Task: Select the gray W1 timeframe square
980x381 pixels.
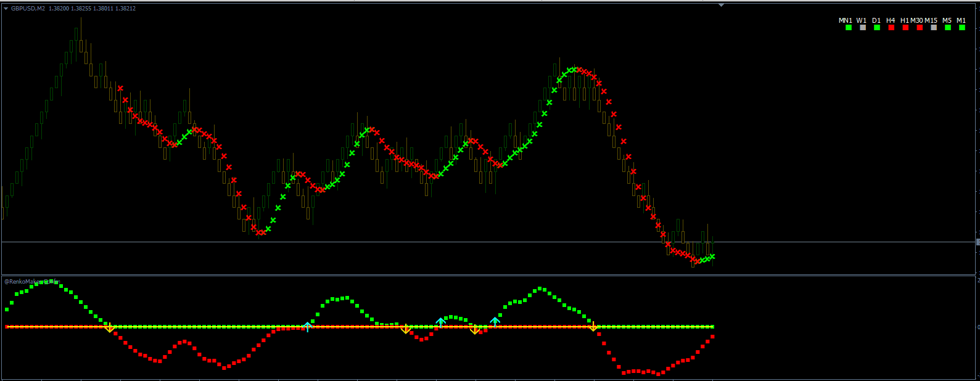Action: [x=863, y=27]
